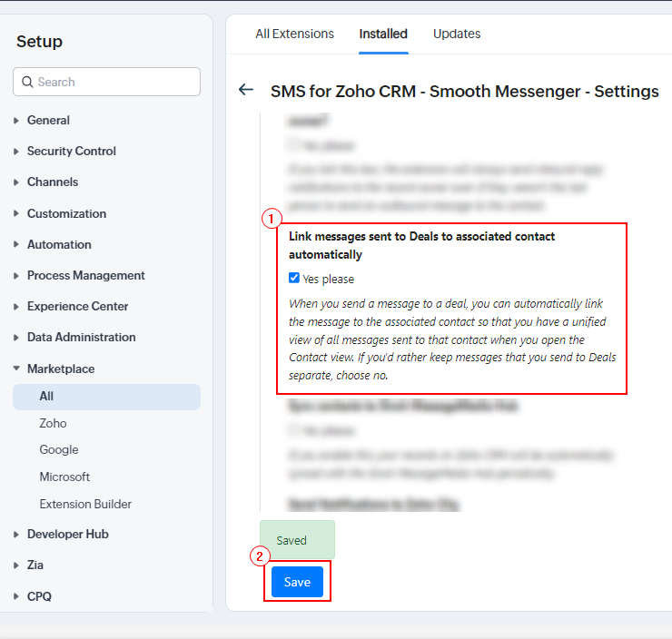Click the Zia sidebar label
Image resolution: width=672 pixels, height=639 pixels.
tap(35, 565)
